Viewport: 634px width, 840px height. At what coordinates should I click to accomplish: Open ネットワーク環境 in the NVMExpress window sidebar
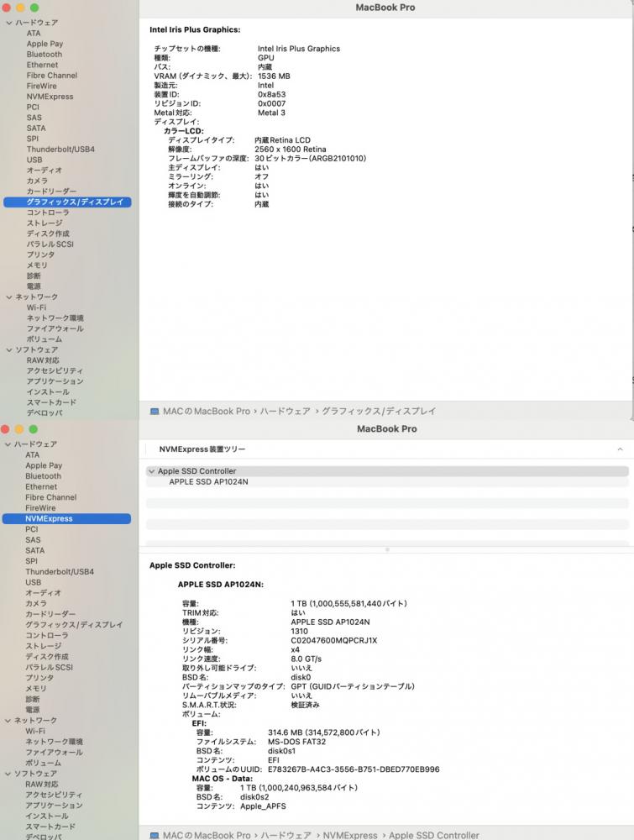pyautogui.click(x=54, y=742)
